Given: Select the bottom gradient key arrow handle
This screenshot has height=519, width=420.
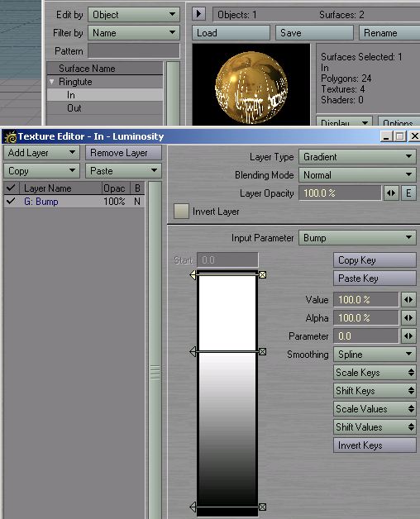Looking at the screenshot, I should [193, 507].
